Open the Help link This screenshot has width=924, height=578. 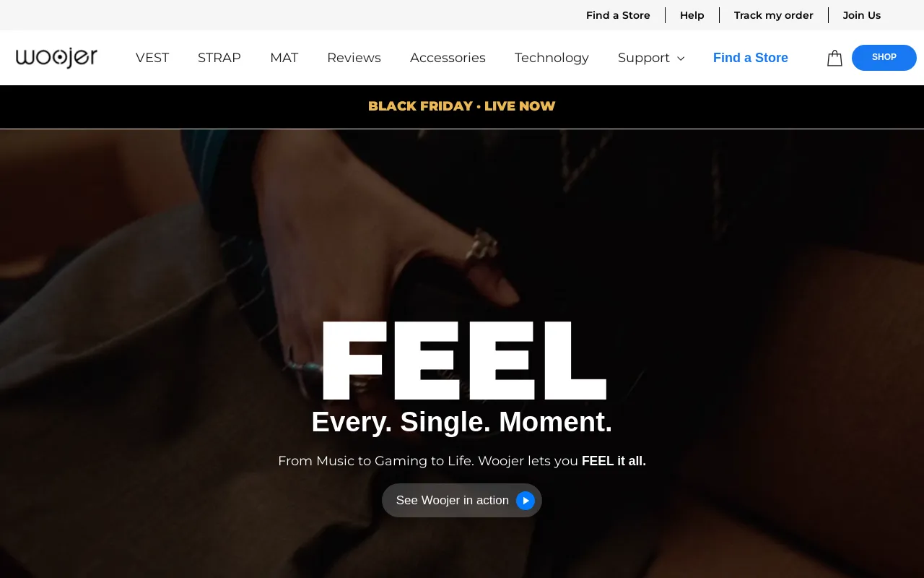click(x=692, y=15)
